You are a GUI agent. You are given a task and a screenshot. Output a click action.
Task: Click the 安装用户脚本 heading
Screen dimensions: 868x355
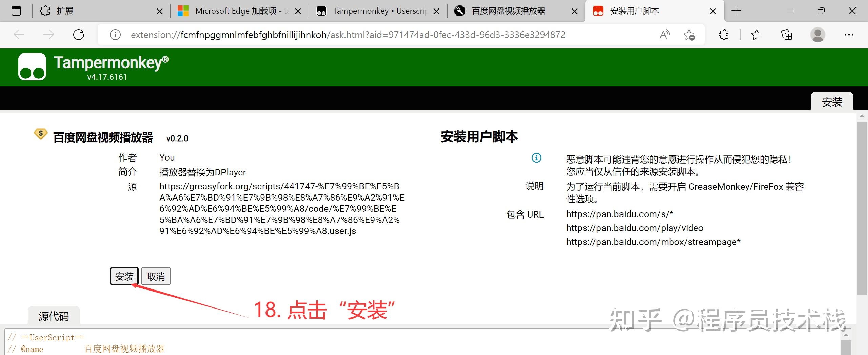(x=479, y=136)
